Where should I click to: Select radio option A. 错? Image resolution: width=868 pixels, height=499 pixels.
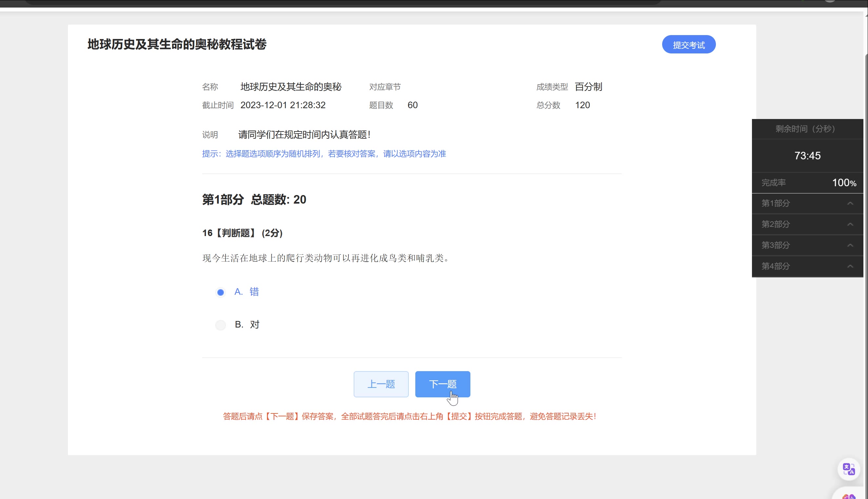220,292
